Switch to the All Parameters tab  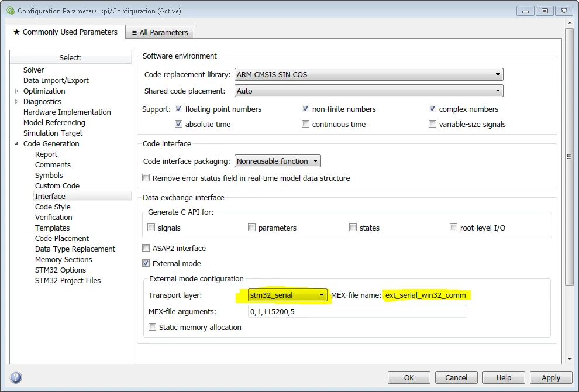pyautogui.click(x=160, y=33)
